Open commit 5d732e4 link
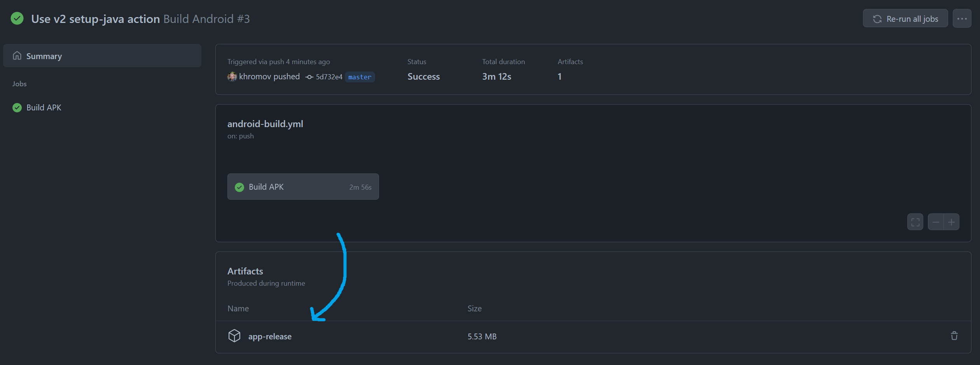This screenshot has width=980, height=365. pos(329,77)
